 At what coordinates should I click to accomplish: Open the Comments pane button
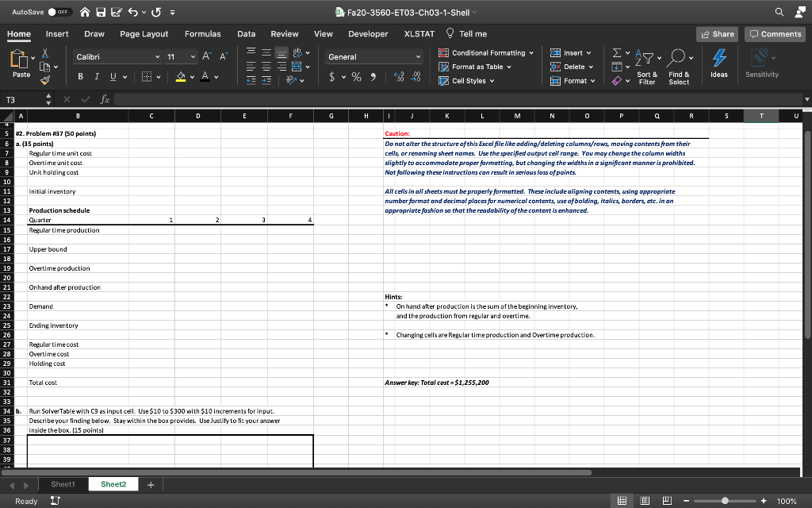coord(775,34)
